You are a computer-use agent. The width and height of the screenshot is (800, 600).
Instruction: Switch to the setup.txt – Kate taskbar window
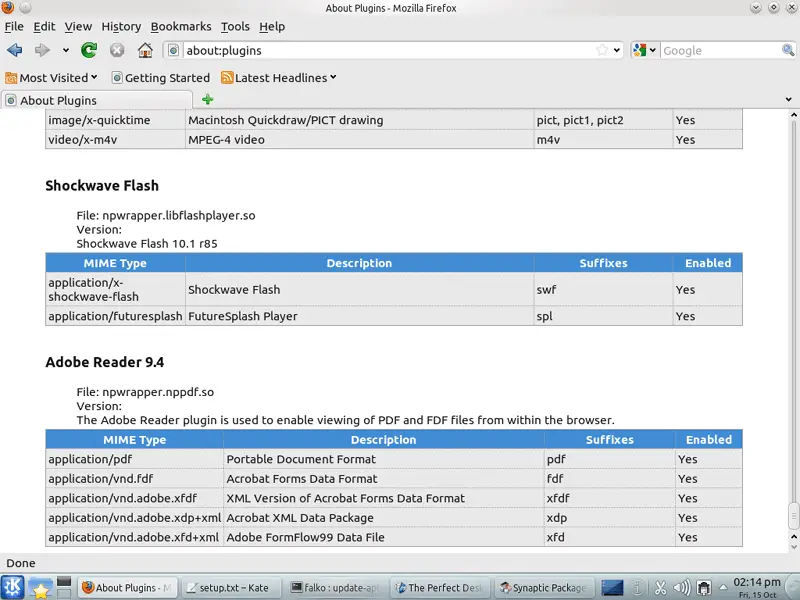pos(230,588)
